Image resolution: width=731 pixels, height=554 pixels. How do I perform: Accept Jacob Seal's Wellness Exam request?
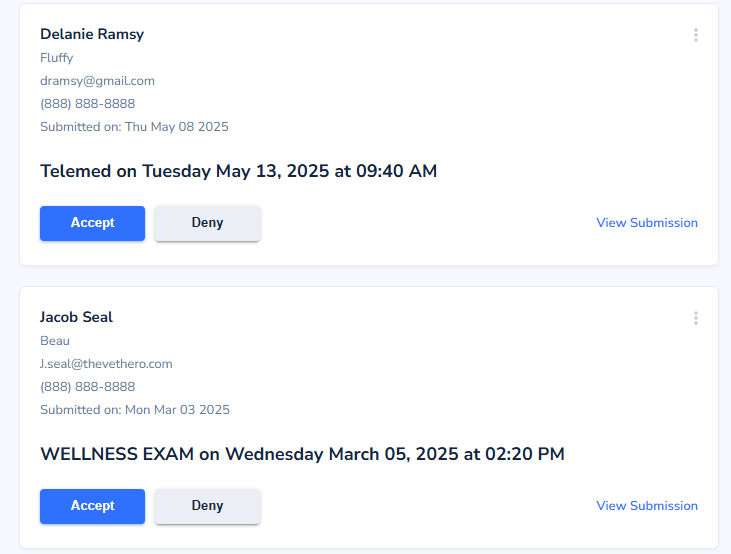click(x=92, y=506)
